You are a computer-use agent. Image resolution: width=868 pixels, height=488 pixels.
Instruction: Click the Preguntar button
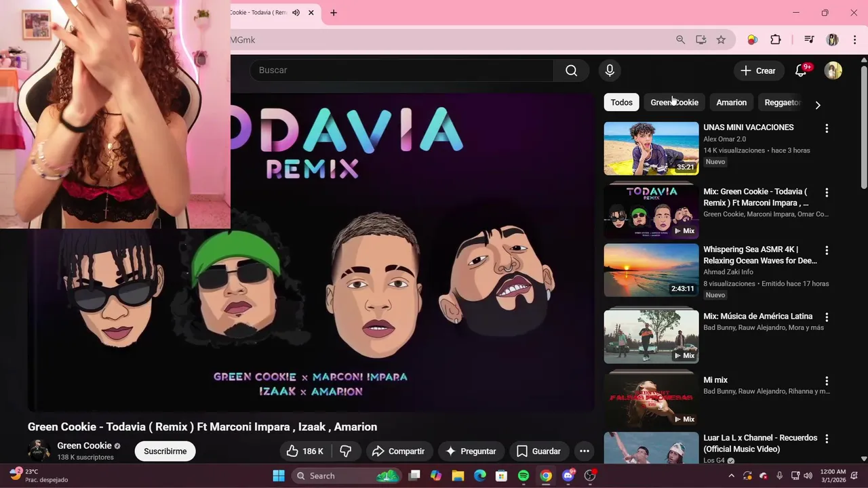[x=471, y=451]
